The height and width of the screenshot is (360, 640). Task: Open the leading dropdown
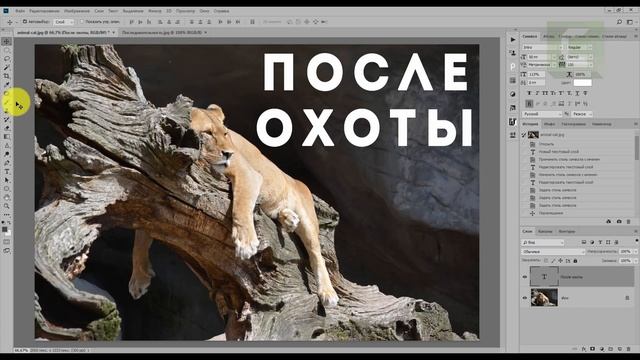tap(579, 57)
